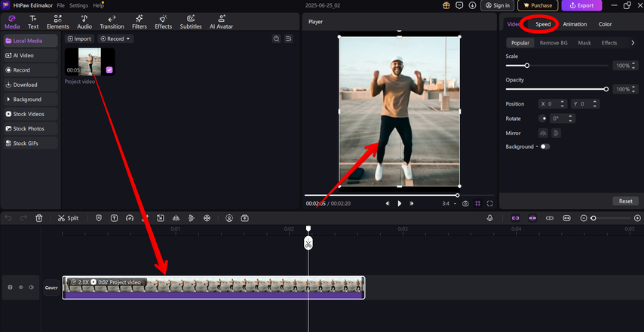The image size is (644, 332).
Task: Open the Record dropdown
Action: coord(115,38)
